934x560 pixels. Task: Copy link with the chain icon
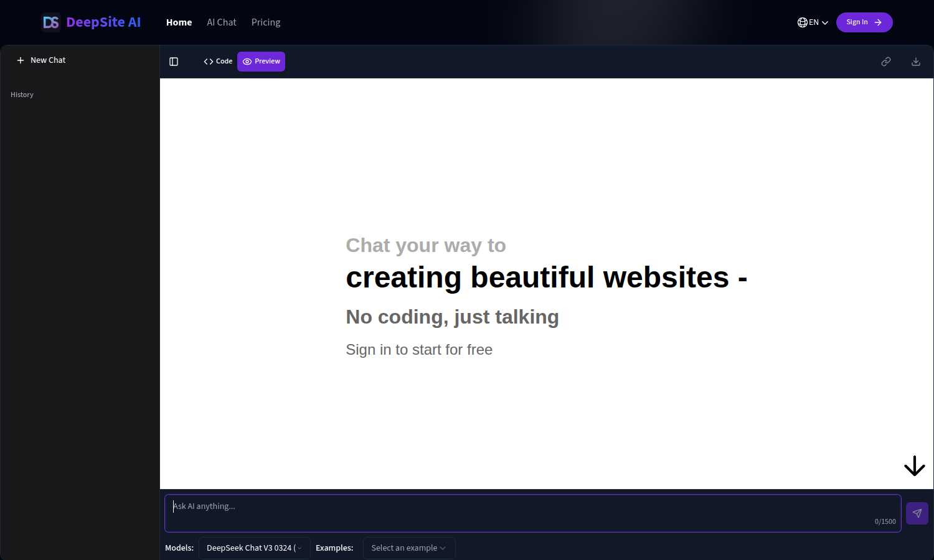[x=886, y=62]
